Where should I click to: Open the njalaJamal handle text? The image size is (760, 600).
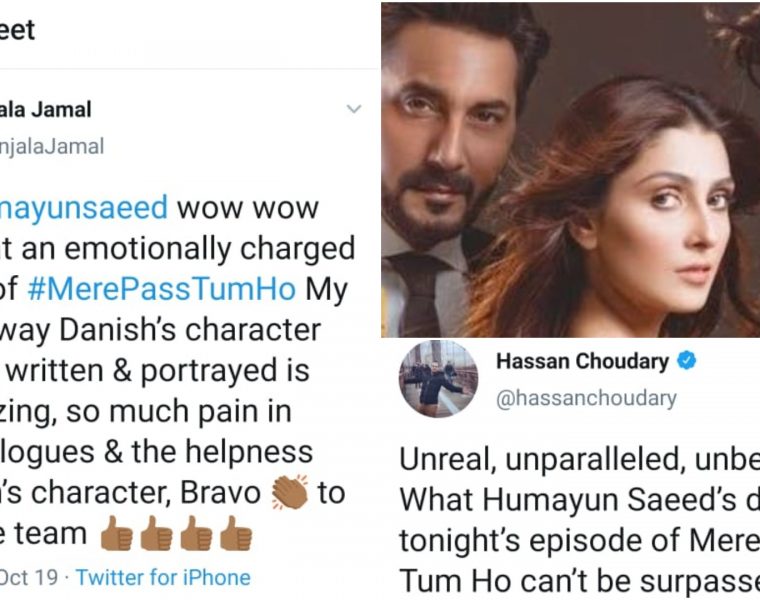pos(52,146)
